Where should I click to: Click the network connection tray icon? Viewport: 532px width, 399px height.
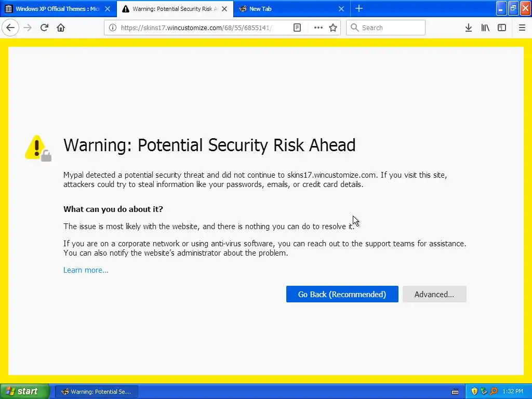pos(484,392)
